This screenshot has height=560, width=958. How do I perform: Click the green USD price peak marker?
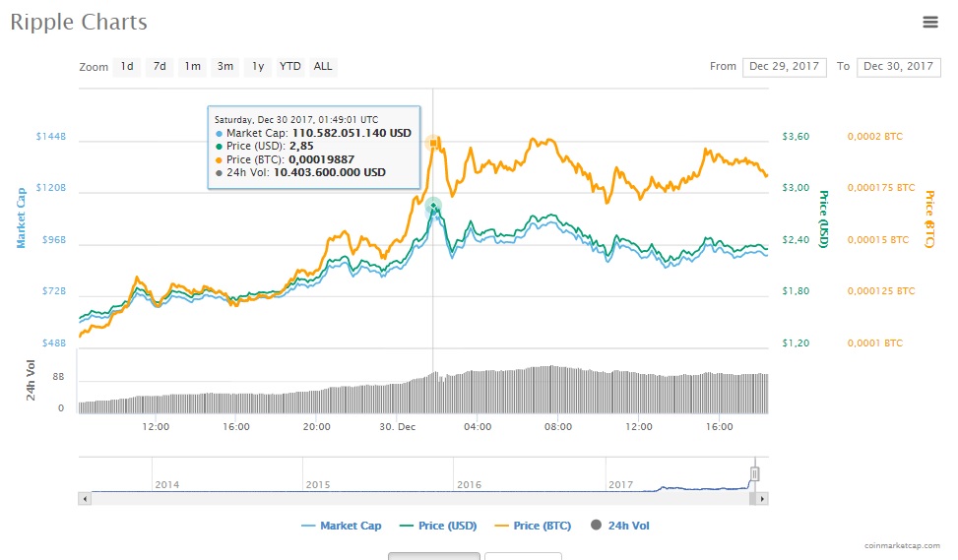(433, 205)
